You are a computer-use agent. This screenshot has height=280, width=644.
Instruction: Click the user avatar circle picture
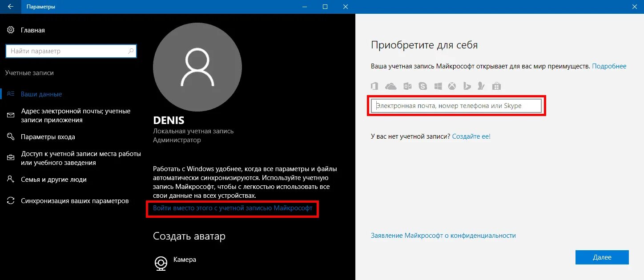click(x=197, y=67)
